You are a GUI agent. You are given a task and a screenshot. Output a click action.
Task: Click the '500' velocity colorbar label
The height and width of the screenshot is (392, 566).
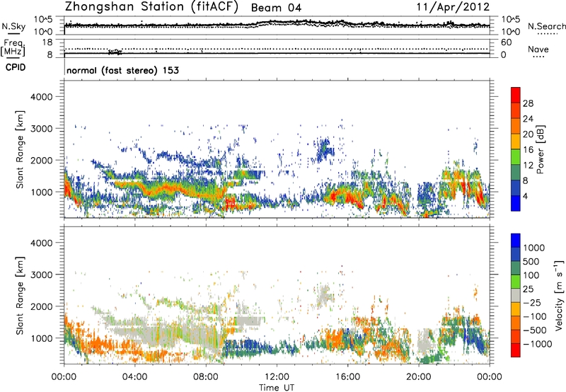point(531,262)
